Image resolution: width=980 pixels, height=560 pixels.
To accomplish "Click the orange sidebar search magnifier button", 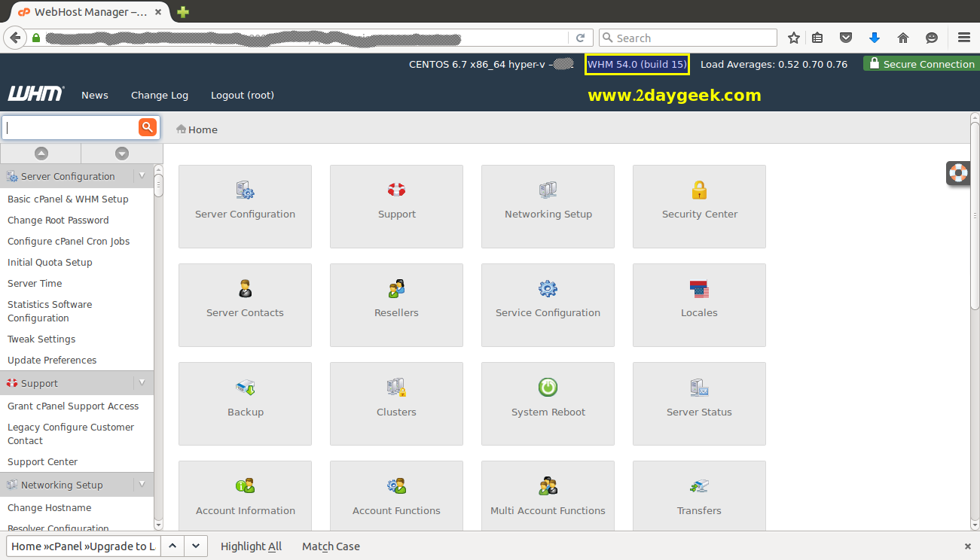I will point(148,127).
